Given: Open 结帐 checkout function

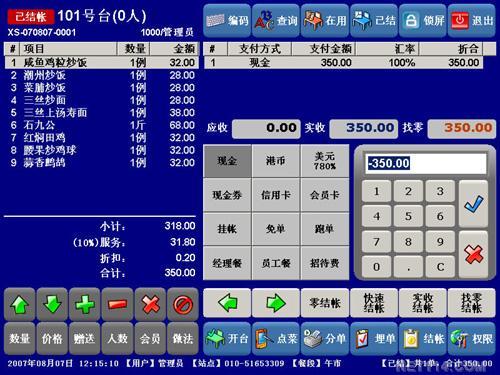Looking at the screenshot, I should (423, 338).
